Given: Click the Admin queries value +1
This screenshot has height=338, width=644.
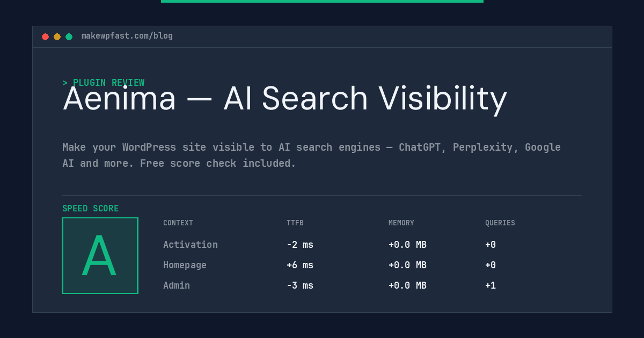Looking at the screenshot, I should click(491, 285).
